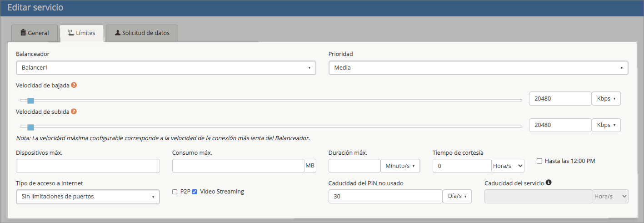Viewport: 644px width, 223px height.
Task: Click the Dispositivos máx. input field
Action: click(x=88, y=166)
